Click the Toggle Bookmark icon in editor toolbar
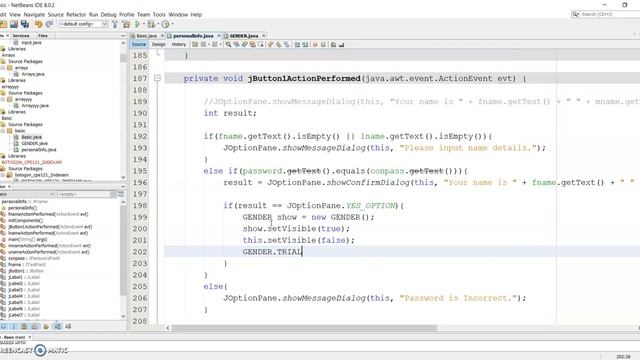640x360 pixels. [x=287, y=44]
